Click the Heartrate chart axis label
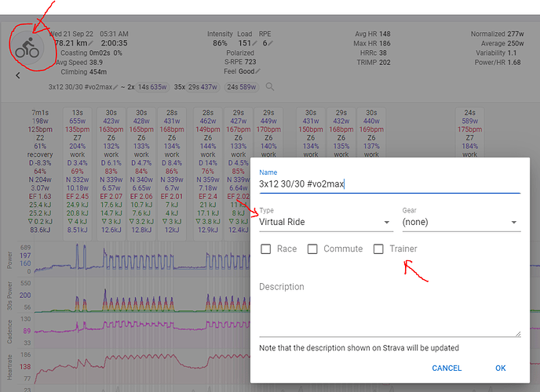 (9, 367)
